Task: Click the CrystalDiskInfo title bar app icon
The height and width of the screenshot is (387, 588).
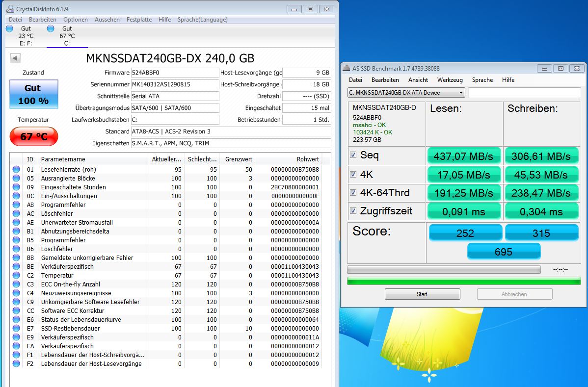Action: click(x=10, y=9)
